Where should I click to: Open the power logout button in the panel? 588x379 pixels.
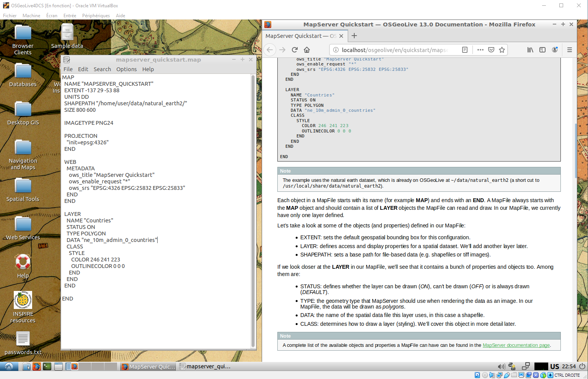coord(582,366)
